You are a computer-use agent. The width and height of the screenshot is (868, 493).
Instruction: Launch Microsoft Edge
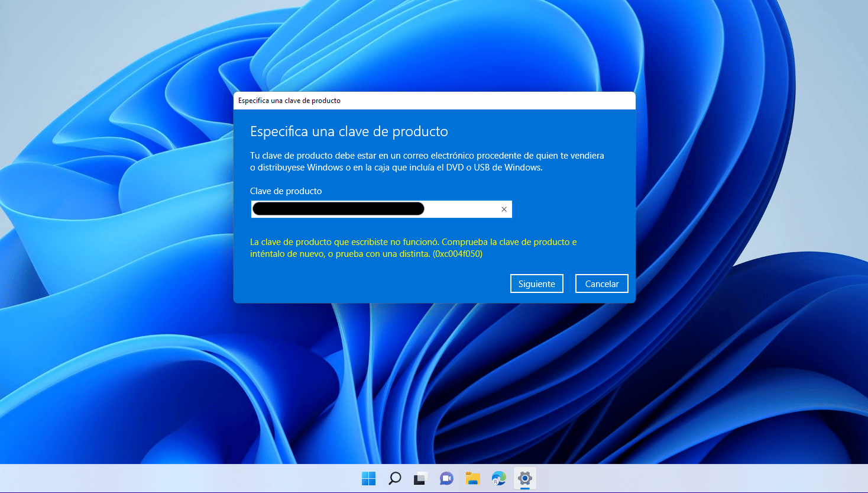[x=498, y=478]
